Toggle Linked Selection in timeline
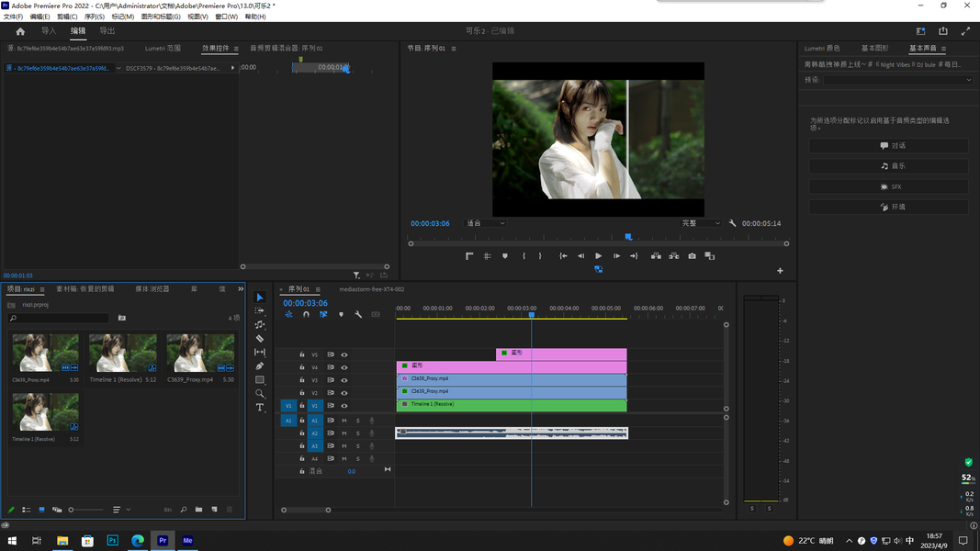The image size is (980, 551). pyautogui.click(x=323, y=314)
